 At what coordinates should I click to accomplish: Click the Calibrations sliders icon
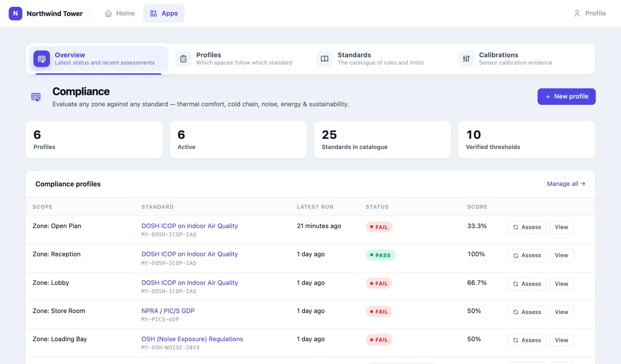466,59
